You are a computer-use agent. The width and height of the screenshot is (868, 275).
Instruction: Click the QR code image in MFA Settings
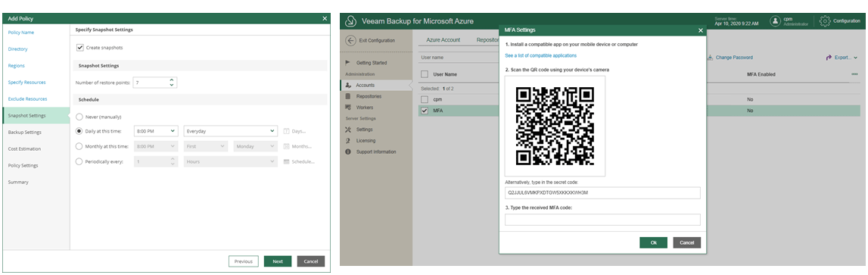pyautogui.click(x=555, y=127)
